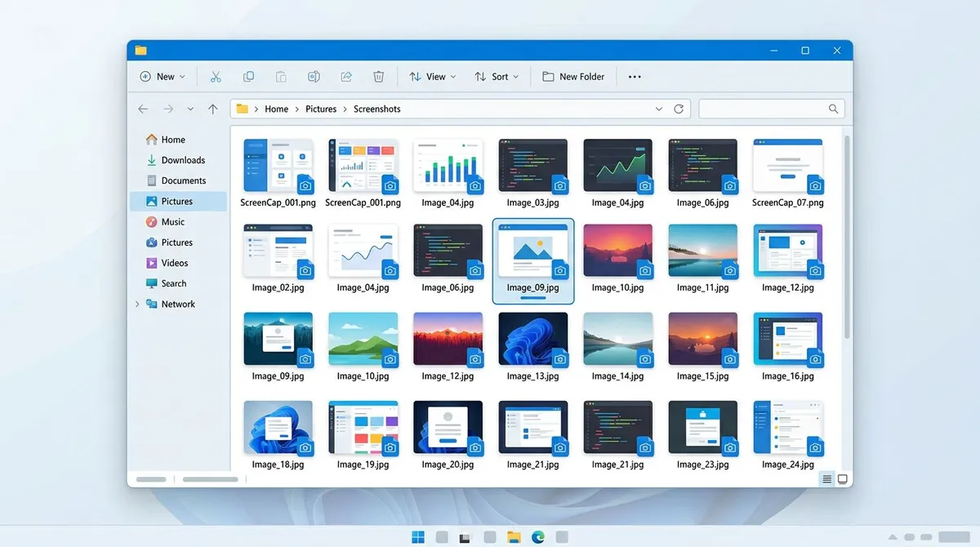Select the highlighted Pictures sidebar item
The height and width of the screenshot is (547, 980).
tap(178, 201)
